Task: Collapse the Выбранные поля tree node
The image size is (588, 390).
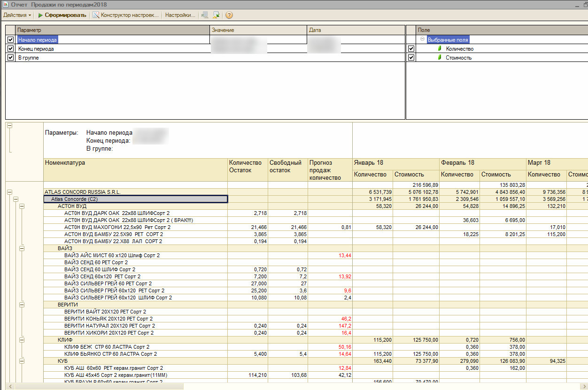Action: (422, 40)
